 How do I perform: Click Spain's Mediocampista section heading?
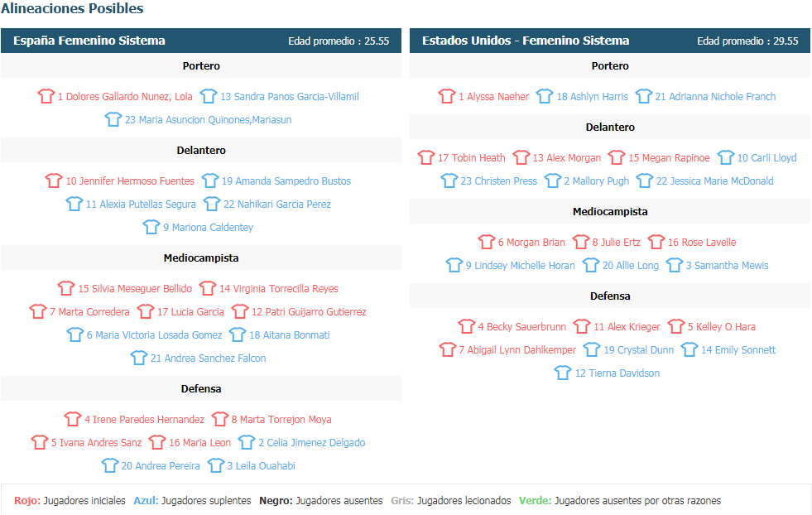click(x=201, y=257)
